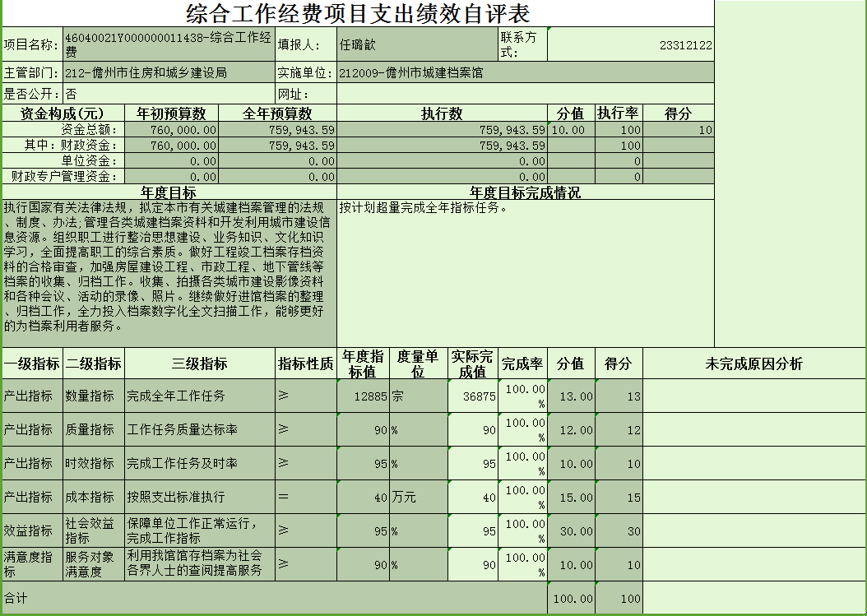Click the cell 212009-儋州市城建档案馆
Viewport: 867px width, 616px height.
[x=526, y=72]
